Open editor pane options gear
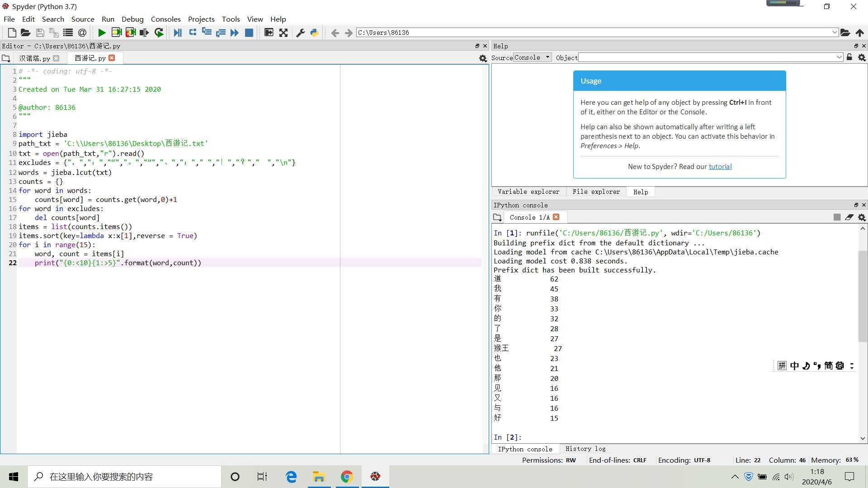This screenshot has height=488, width=868. pyautogui.click(x=483, y=58)
